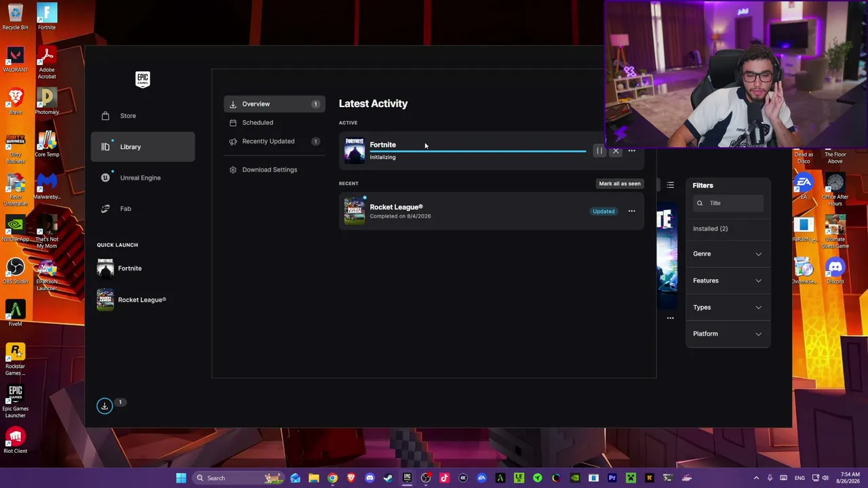Expand the Features filter
The image size is (868, 488).
tap(728, 281)
